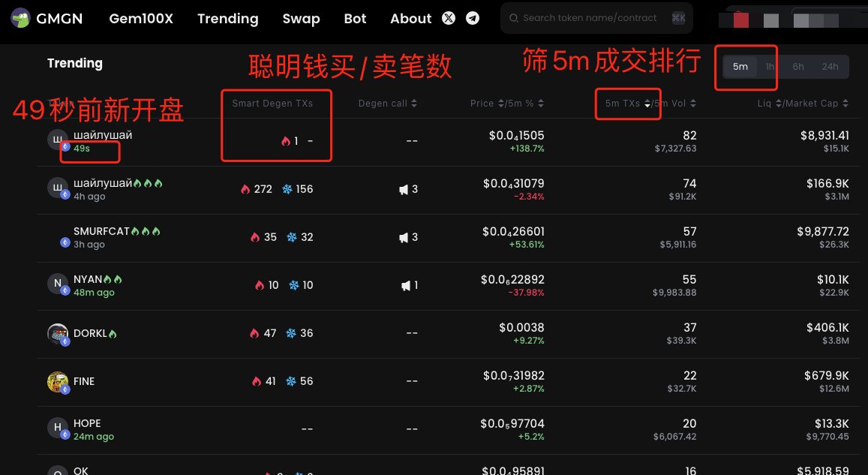The width and height of the screenshot is (868, 475).
Task: Click -37.98% change in NYAN row
Action: [526, 293]
